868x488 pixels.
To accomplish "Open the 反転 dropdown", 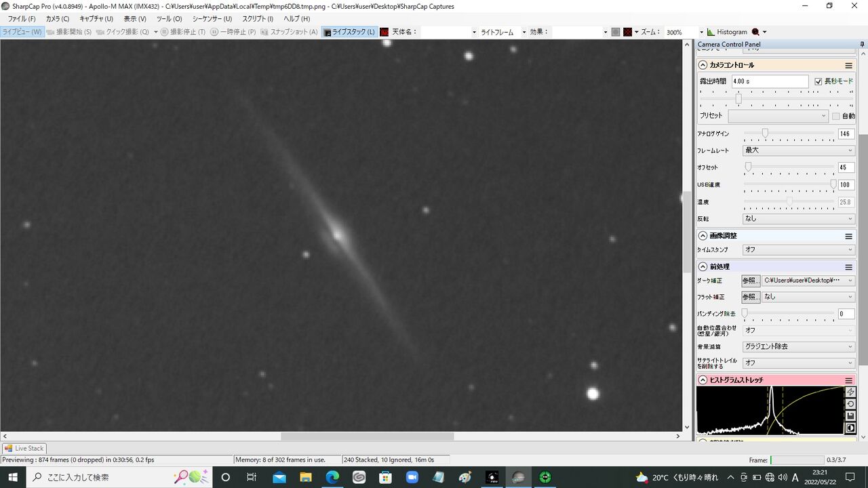I will click(799, 219).
